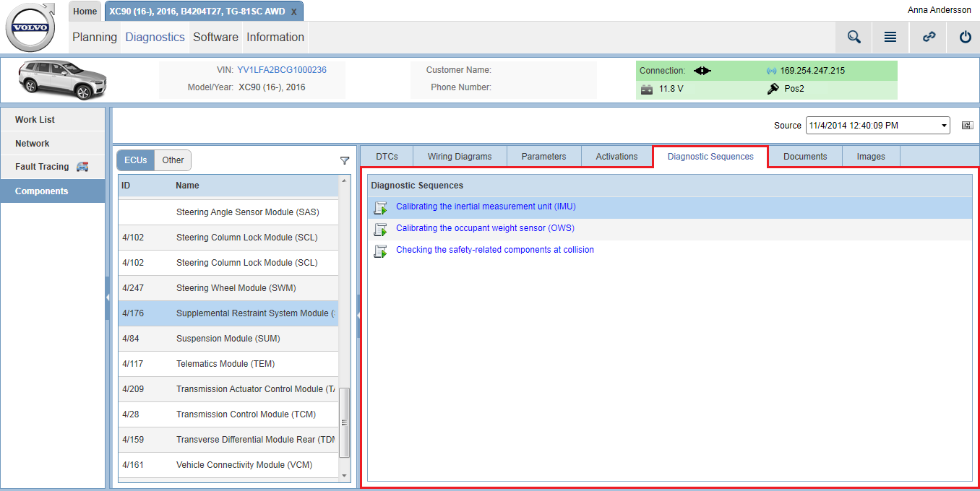Sort the ECU list by Name column
The width and height of the screenshot is (980, 491).
(x=187, y=186)
